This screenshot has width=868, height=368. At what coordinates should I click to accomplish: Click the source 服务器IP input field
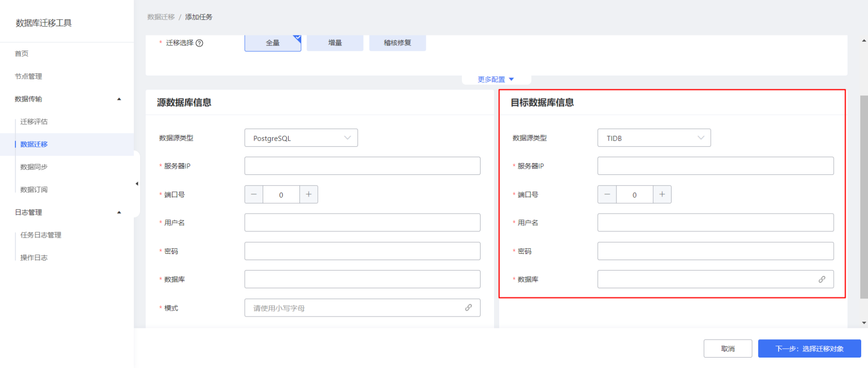pos(362,166)
